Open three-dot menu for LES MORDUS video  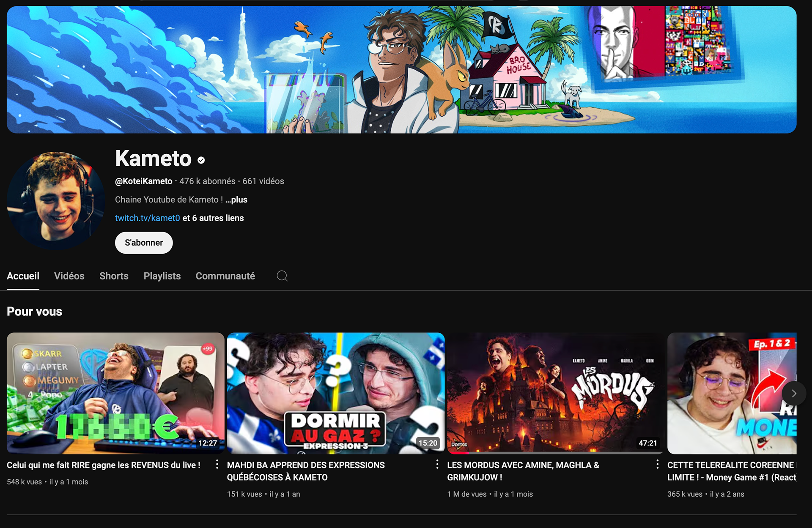(x=657, y=464)
